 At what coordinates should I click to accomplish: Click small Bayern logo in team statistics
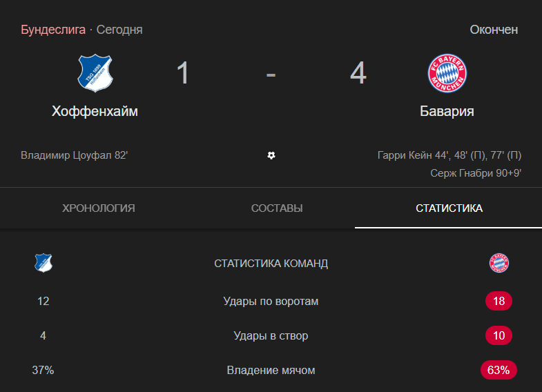click(499, 263)
